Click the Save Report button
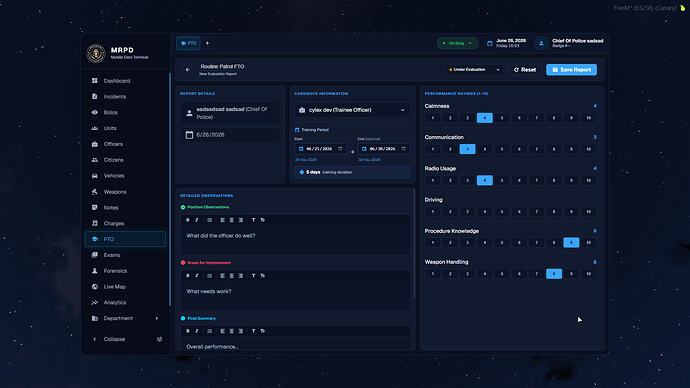Viewport: 690px width, 388px height. point(571,70)
